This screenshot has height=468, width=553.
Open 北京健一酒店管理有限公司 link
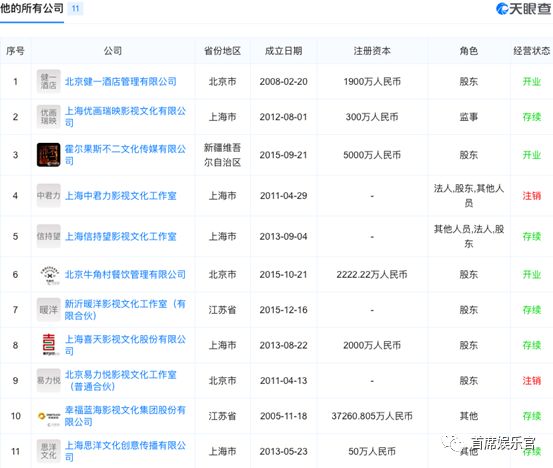click(121, 81)
